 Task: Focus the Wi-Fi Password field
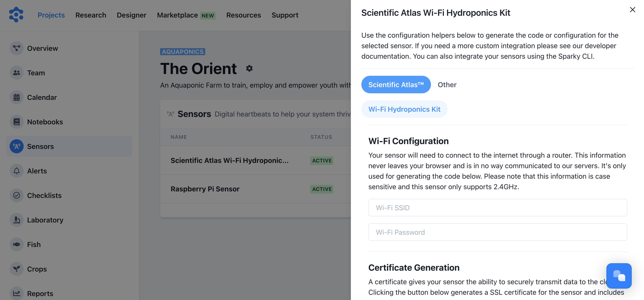tap(497, 232)
